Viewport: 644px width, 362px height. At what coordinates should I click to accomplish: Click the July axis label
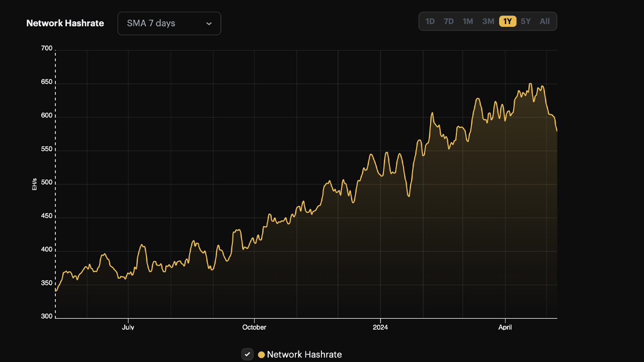point(128,327)
